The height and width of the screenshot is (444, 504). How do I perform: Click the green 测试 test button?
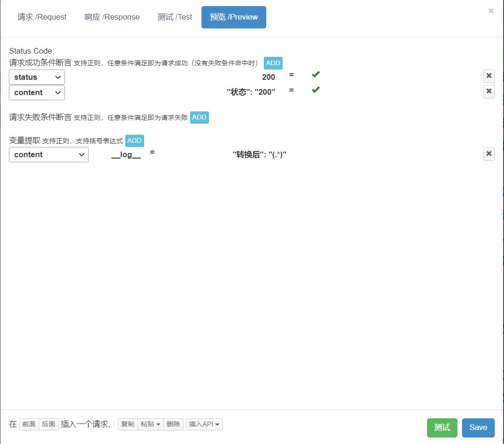[442, 428]
